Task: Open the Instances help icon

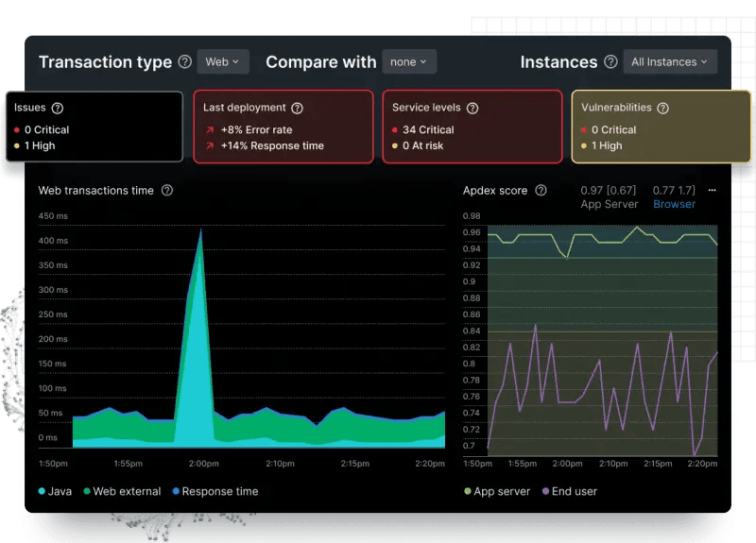Action: point(610,61)
